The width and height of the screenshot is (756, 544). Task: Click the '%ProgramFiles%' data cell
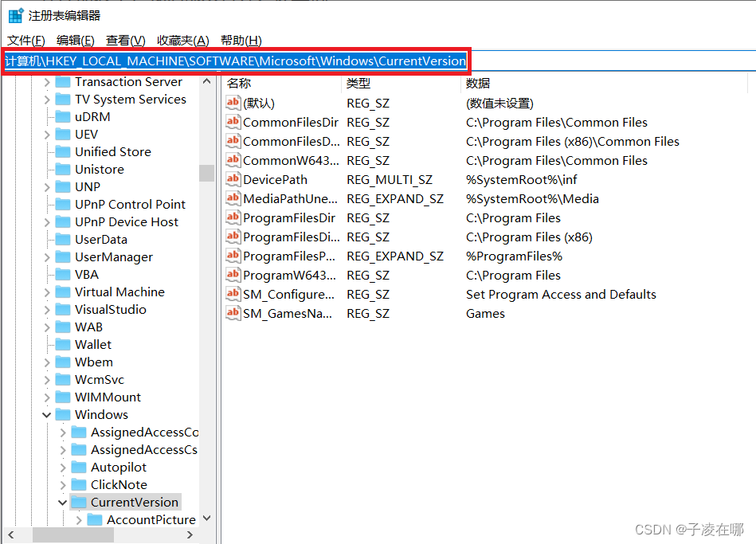coord(514,256)
